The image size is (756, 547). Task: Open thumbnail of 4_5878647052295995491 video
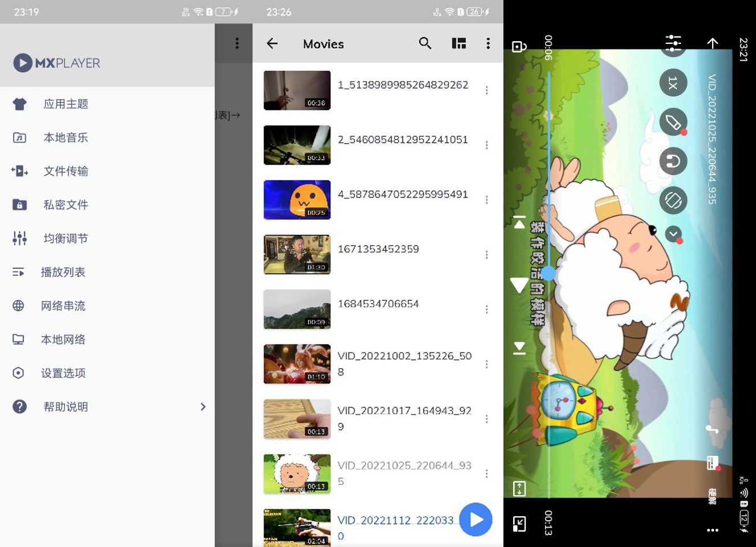(x=297, y=200)
